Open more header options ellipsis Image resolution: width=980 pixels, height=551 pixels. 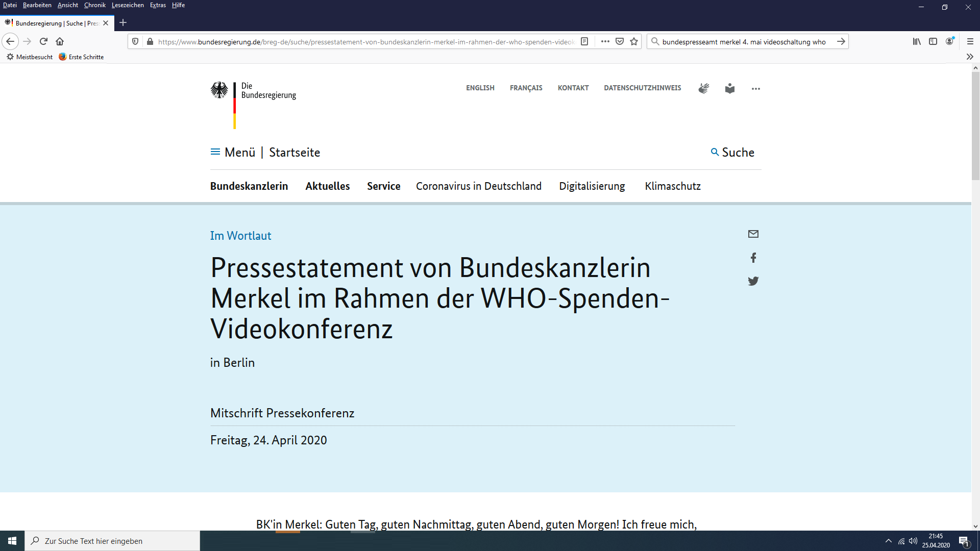(755, 89)
